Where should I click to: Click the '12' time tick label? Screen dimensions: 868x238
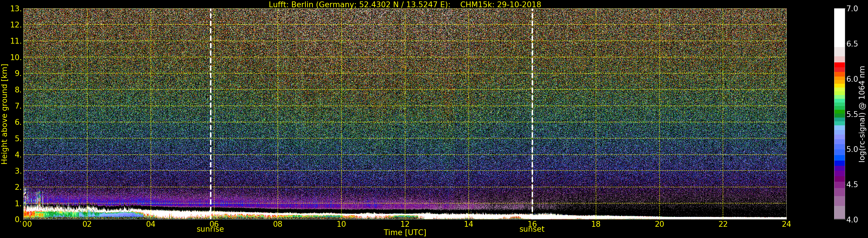(405, 224)
